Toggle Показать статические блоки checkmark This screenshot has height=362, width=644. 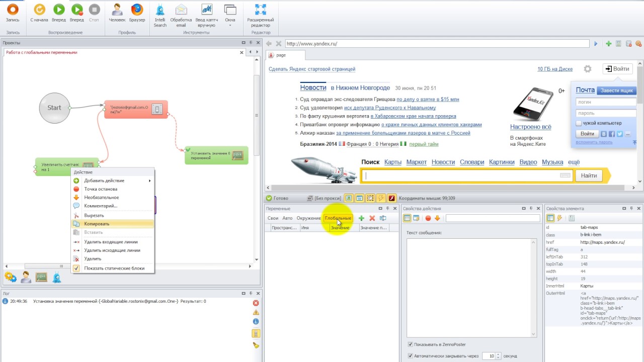point(76,268)
